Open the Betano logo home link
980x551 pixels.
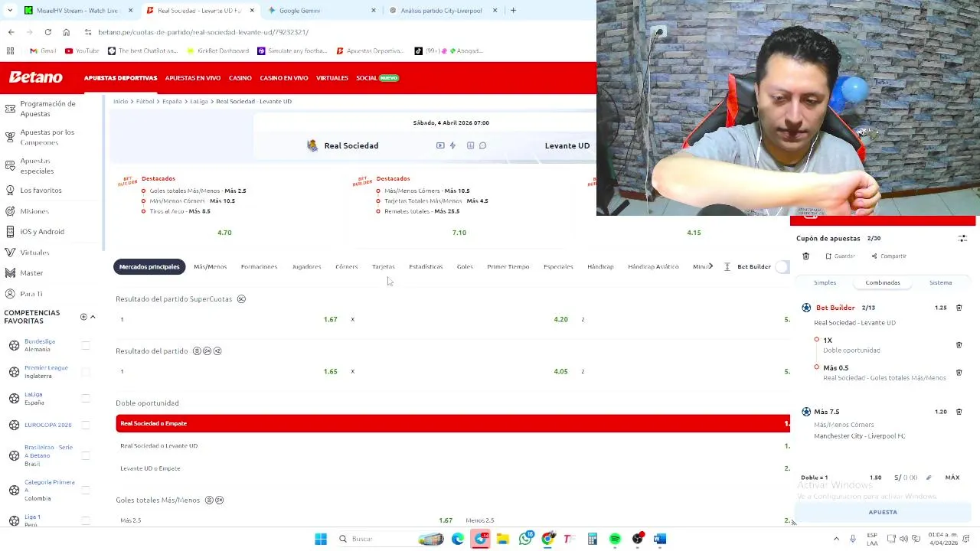[x=36, y=77]
